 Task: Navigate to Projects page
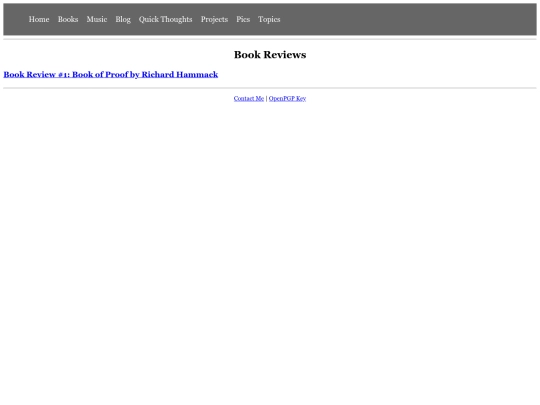(x=214, y=20)
